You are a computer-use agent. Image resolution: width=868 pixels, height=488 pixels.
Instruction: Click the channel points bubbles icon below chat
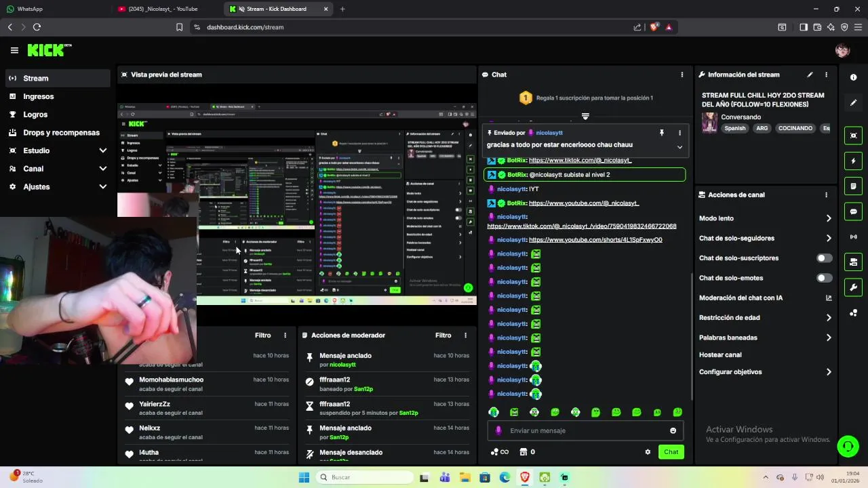click(499, 452)
